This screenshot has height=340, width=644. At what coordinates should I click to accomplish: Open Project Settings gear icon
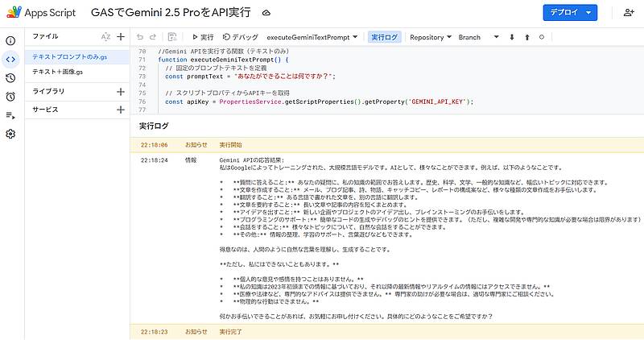10,134
